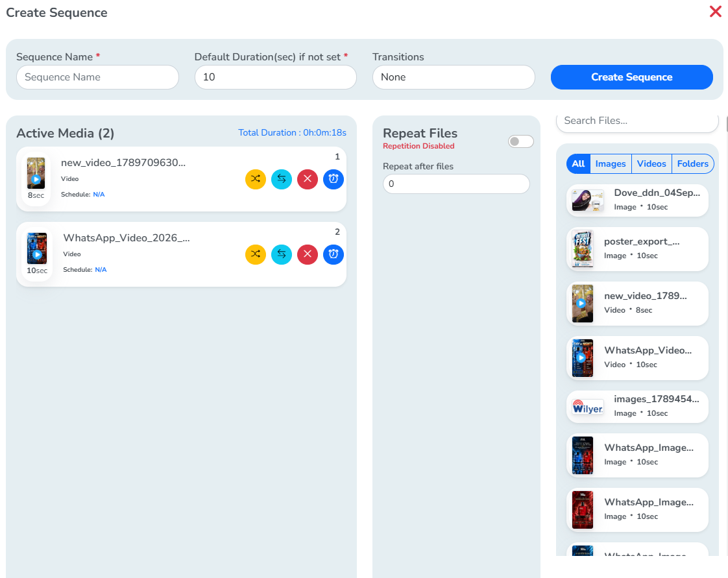Click the Repetition Disabled status text
728x578 pixels.
[x=419, y=146]
